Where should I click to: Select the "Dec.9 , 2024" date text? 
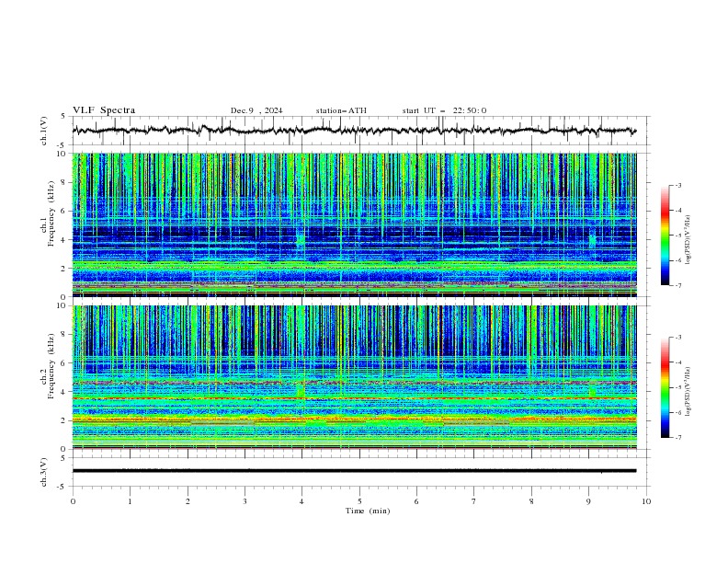(x=256, y=110)
